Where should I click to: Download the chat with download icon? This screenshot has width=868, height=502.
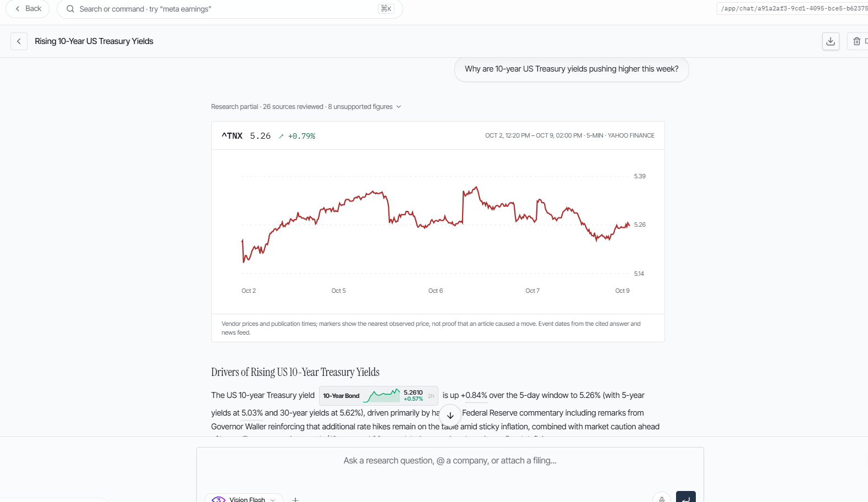pyautogui.click(x=831, y=41)
